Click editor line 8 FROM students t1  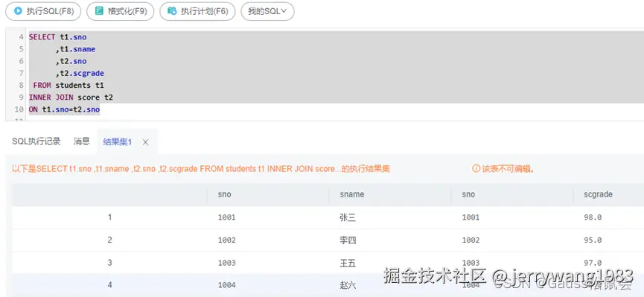[x=68, y=86]
